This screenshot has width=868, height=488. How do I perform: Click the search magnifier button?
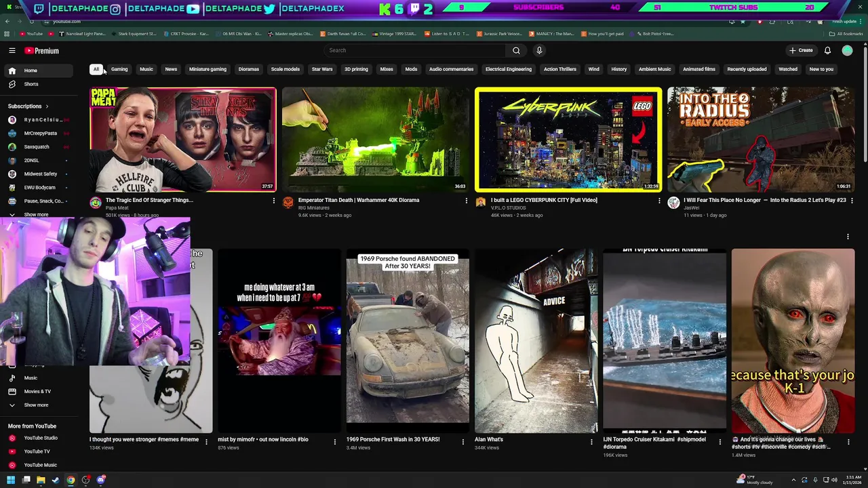click(516, 50)
